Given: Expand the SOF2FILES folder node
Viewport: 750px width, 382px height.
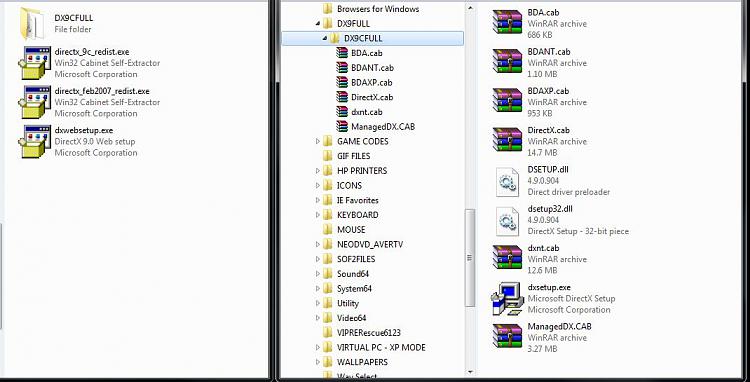Looking at the screenshot, I should (318, 259).
